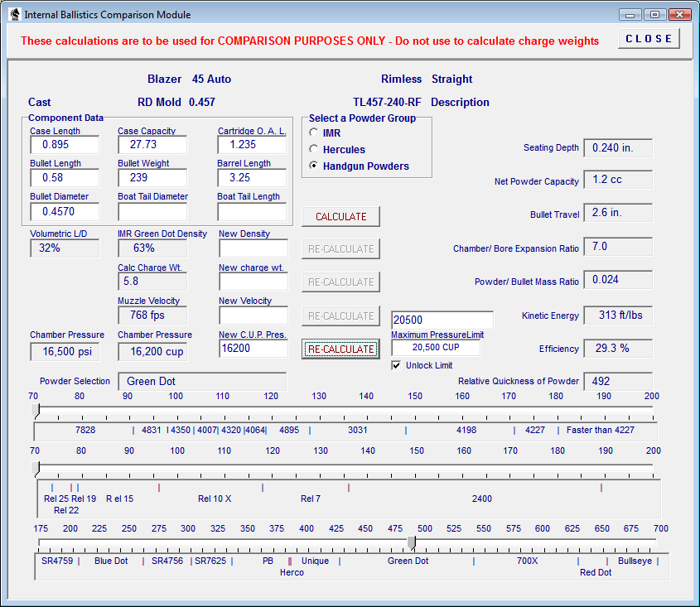Click the CALCULATE button
The width and height of the screenshot is (700, 607).
coord(340,216)
